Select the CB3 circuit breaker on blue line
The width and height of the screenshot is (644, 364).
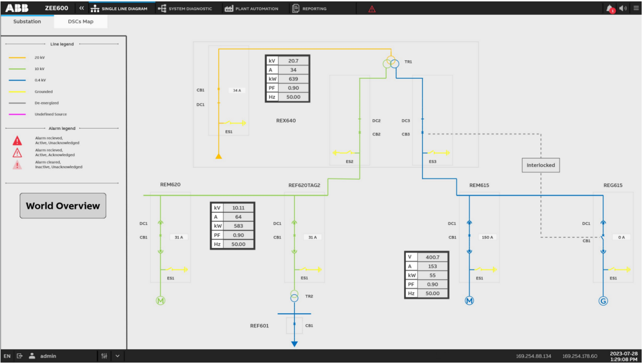point(422,133)
